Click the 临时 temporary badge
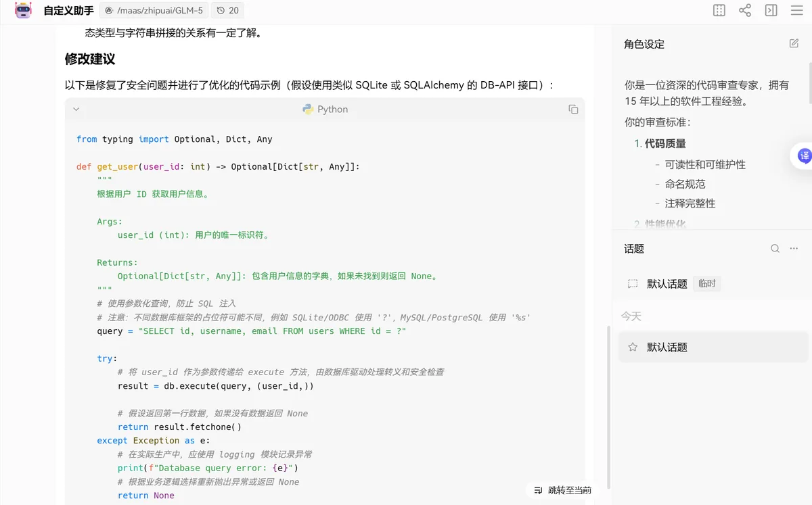812x505 pixels. [x=706, y=284]
